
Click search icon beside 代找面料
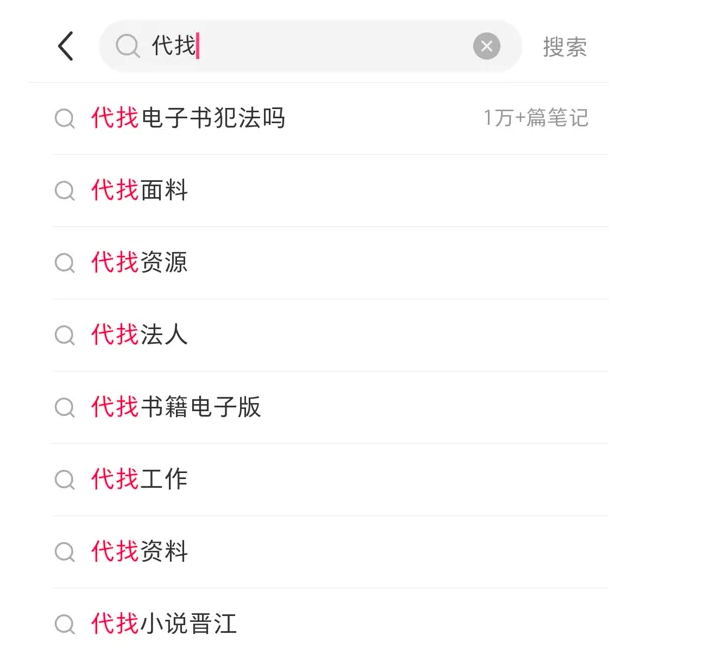click(65, 191)
